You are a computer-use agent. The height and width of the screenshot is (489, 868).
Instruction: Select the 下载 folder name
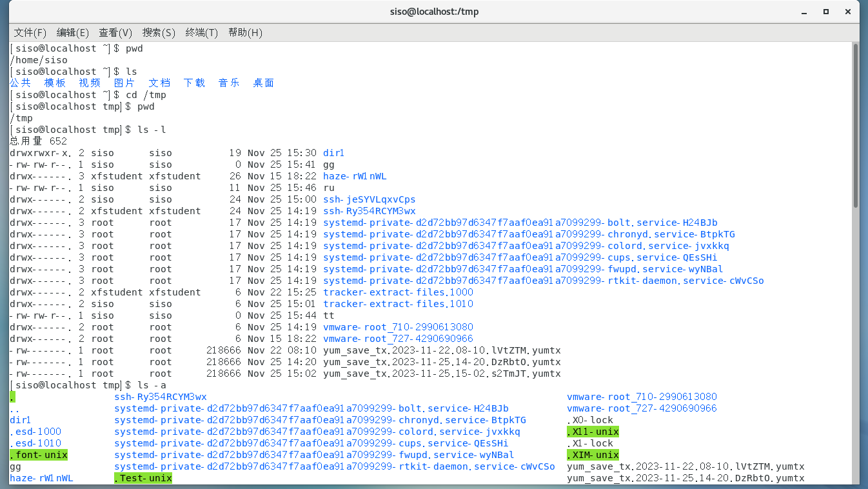click(195, 83)
